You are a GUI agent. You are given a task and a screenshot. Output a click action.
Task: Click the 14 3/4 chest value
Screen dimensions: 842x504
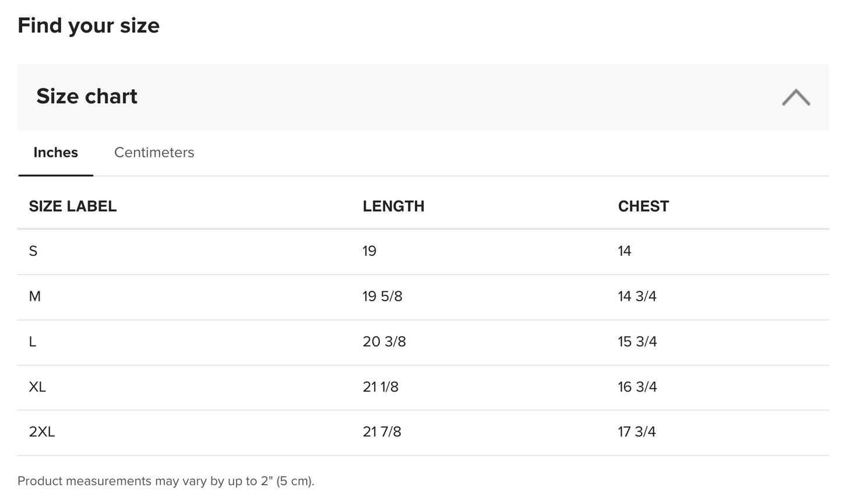pyautogui.click(x=637, y=297)
